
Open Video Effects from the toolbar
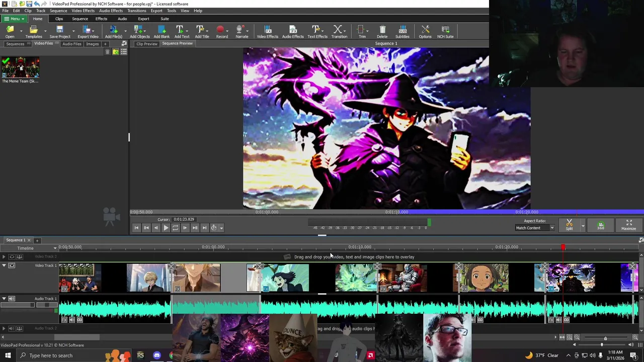click(x=267, y=32)
